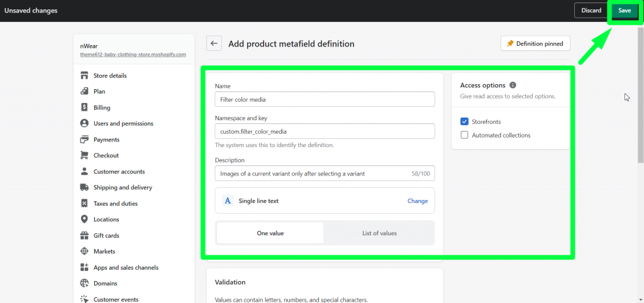Click into the Description input field
This screenshot has width=644, height=303.
coord(325,174)
